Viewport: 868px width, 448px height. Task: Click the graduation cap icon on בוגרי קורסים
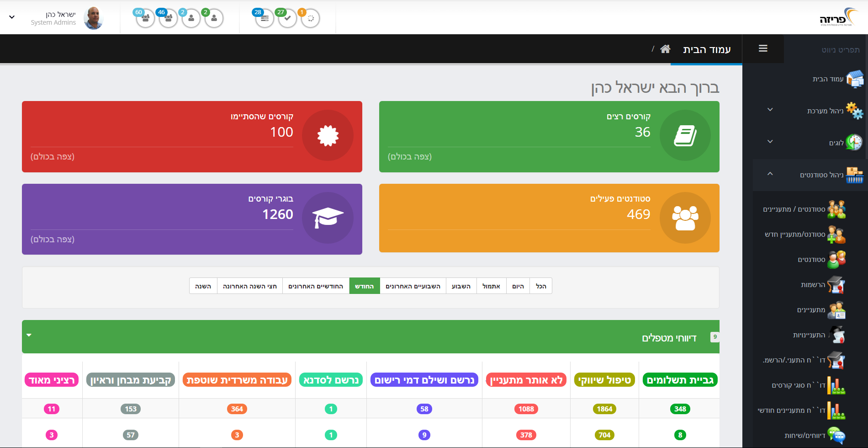point(328,218)
